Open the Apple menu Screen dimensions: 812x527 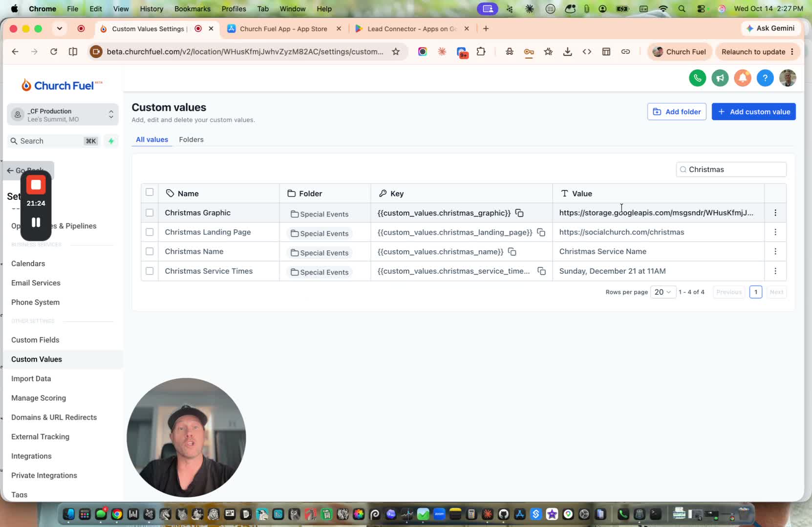[x=14, y=9]
